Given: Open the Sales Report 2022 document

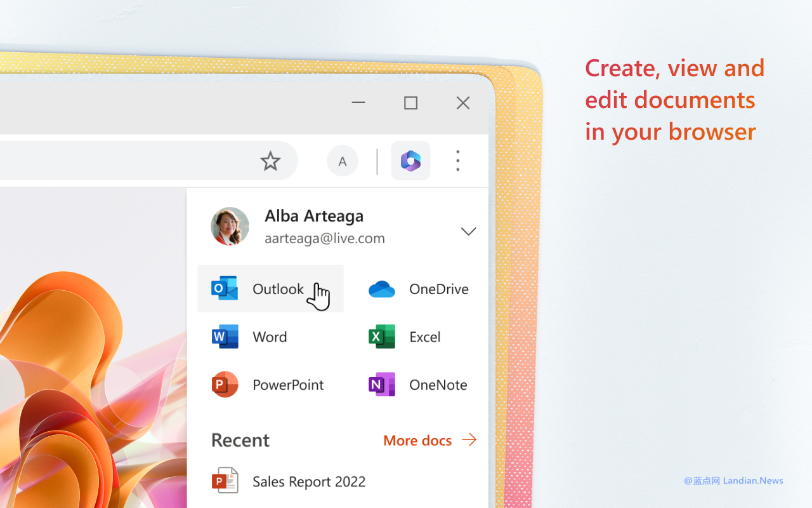Looking at the screenshot, I should 309,481.
